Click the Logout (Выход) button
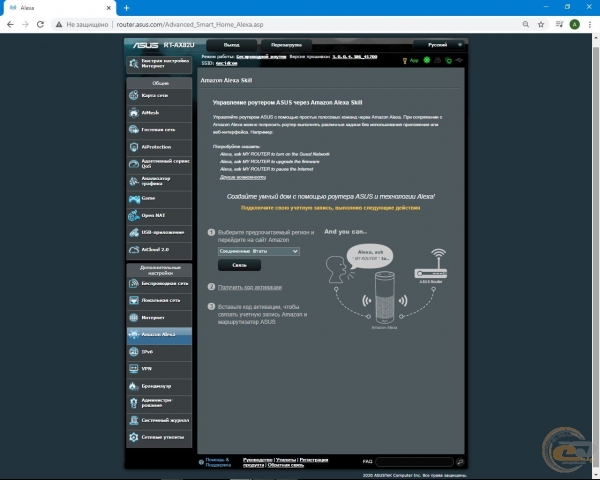Viewport: 600px width, 480px height. point(232,45)
